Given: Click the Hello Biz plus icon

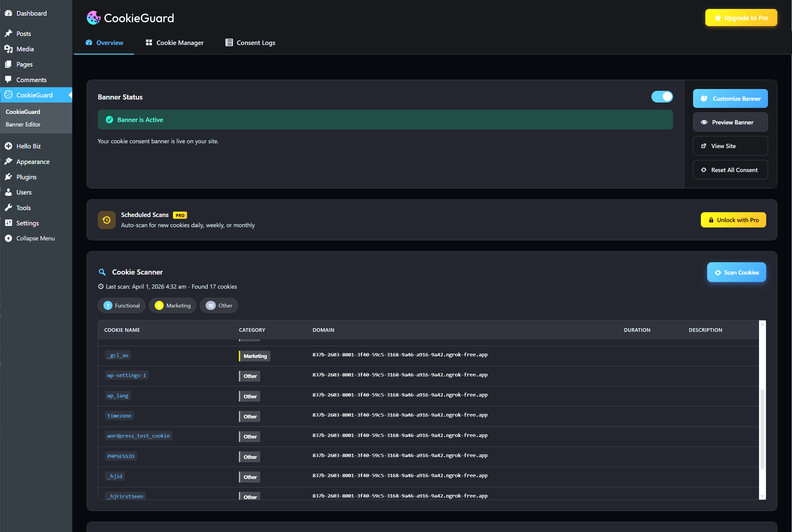Looking at the screenshot, I should [8, 146].
